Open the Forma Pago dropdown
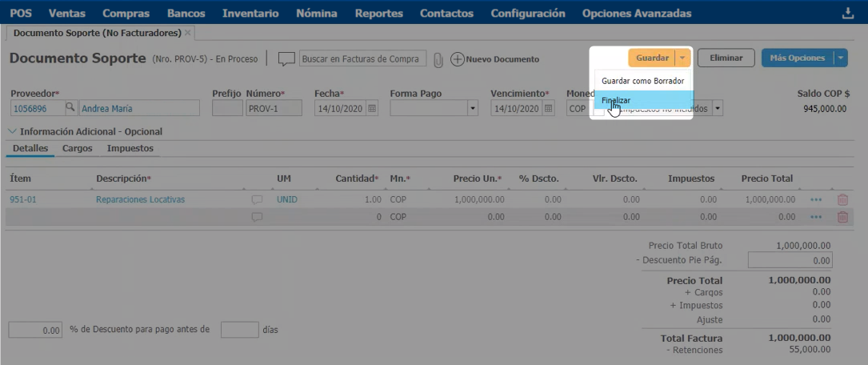 point(472,108)
